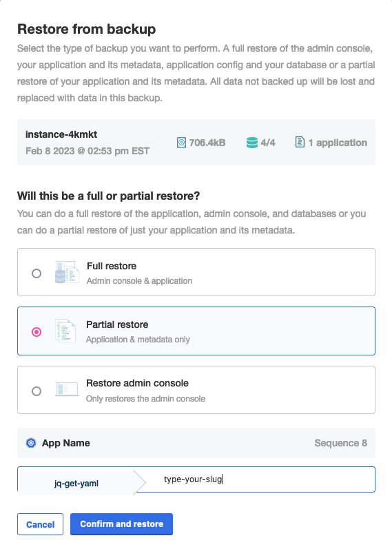This screenshot has height=549, width=392.
Task: Select the Restore admin console radio button
Action: (37, 391)
